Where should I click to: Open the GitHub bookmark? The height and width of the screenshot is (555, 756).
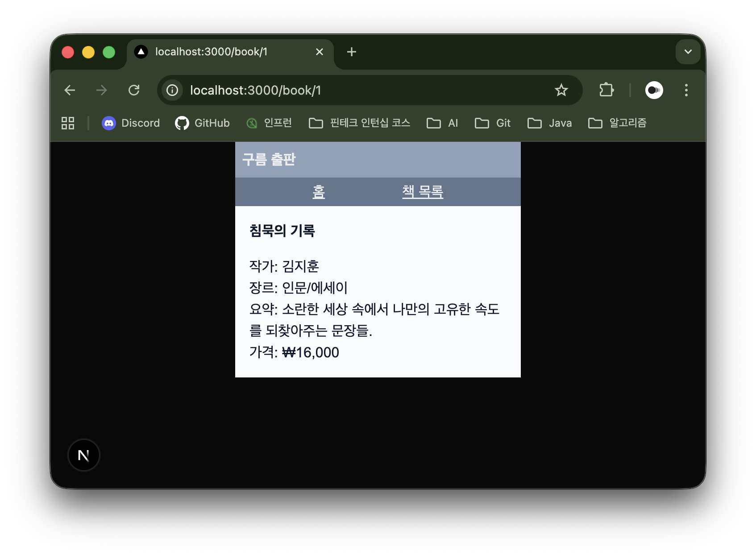(203, 123)
